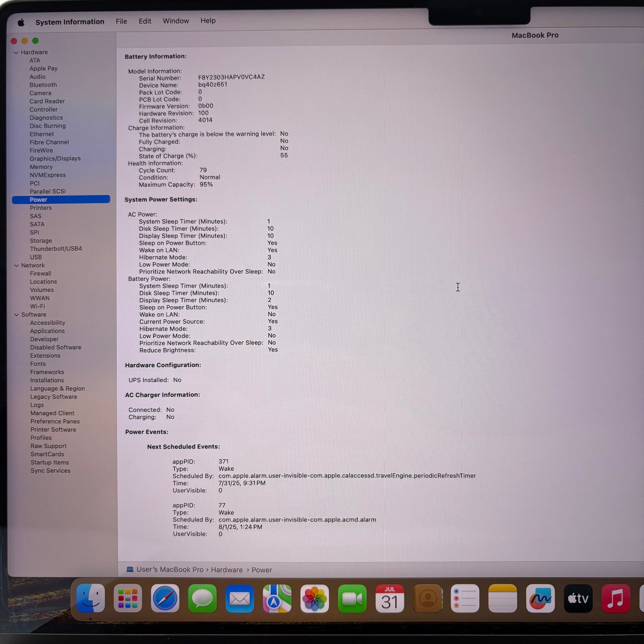
Task: Open the System Information menu
Action: click(x=70, y=22)
